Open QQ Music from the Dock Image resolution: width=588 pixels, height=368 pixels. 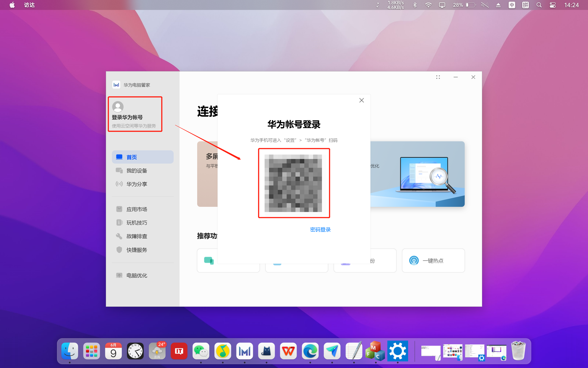coord(223,351)
